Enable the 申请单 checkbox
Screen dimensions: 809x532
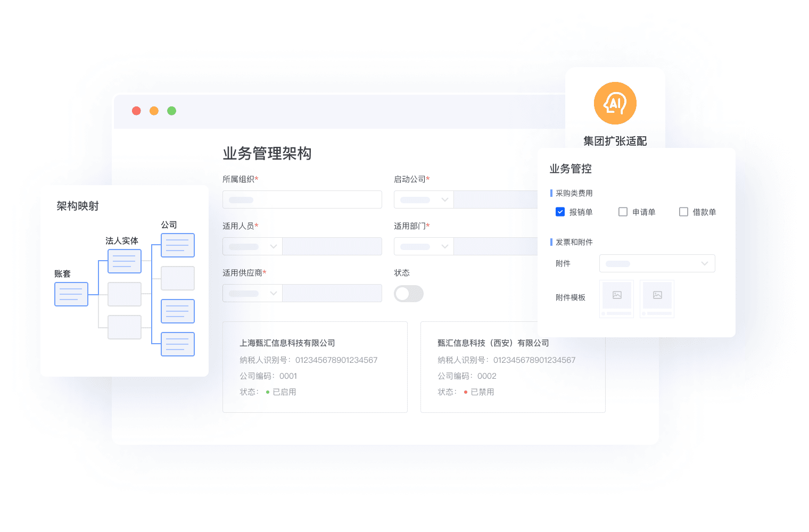coord(623,212)
